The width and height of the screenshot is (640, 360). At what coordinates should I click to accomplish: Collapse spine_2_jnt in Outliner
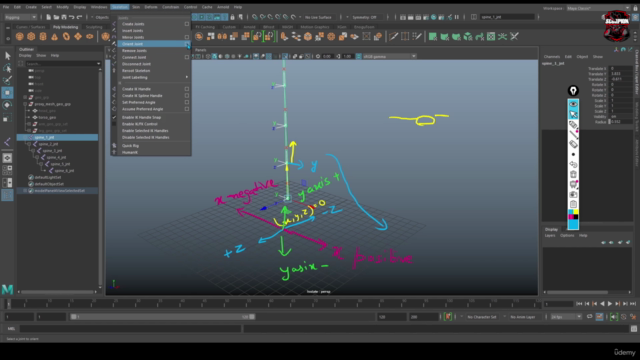coord(29,144)
